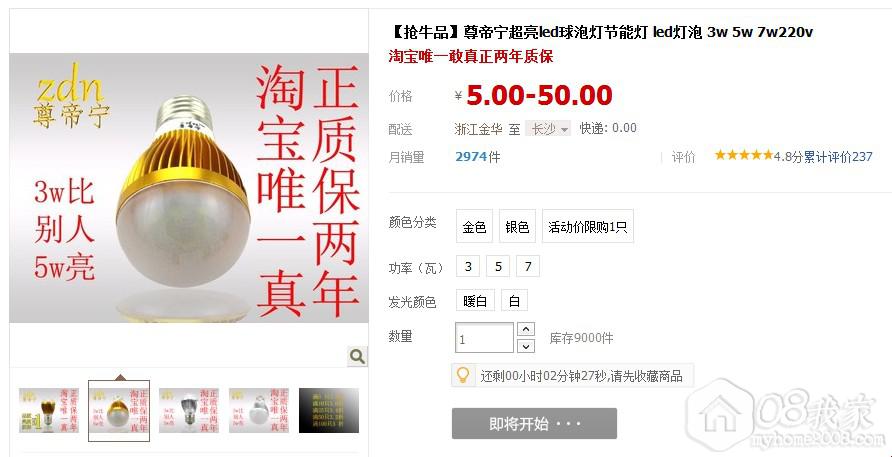Select the 银色 color option

click(517, 227)
